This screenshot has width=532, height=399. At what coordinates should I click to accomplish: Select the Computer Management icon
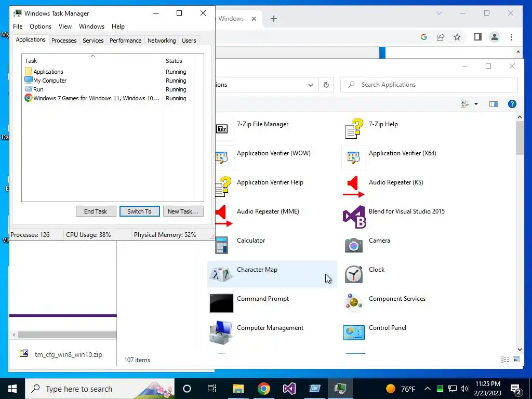tap(221, 332)
